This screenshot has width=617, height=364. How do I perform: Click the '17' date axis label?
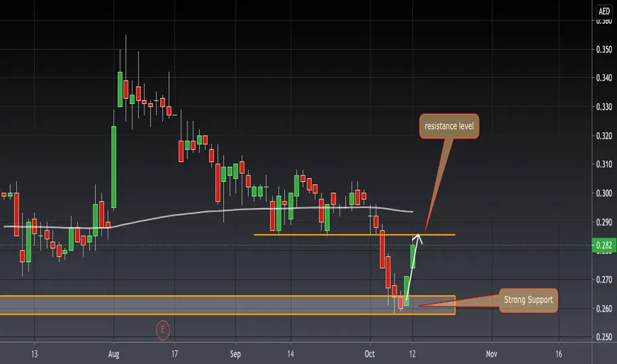tap(174, 354)
